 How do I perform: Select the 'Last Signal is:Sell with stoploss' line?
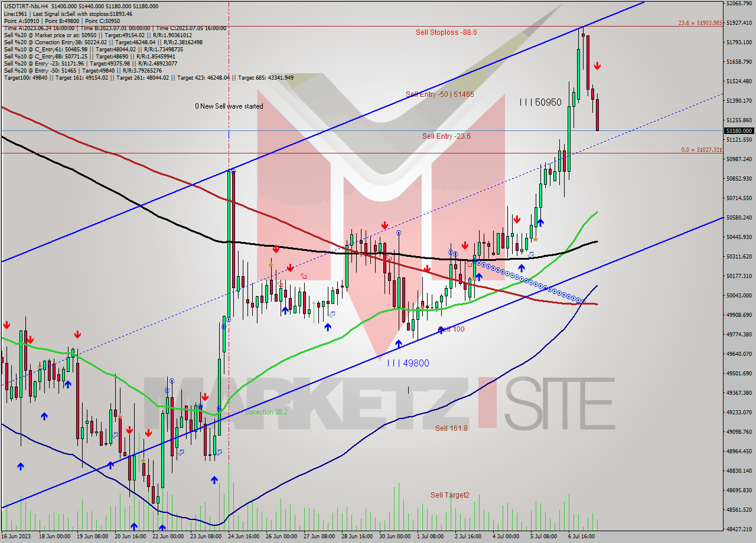point(68,14)
